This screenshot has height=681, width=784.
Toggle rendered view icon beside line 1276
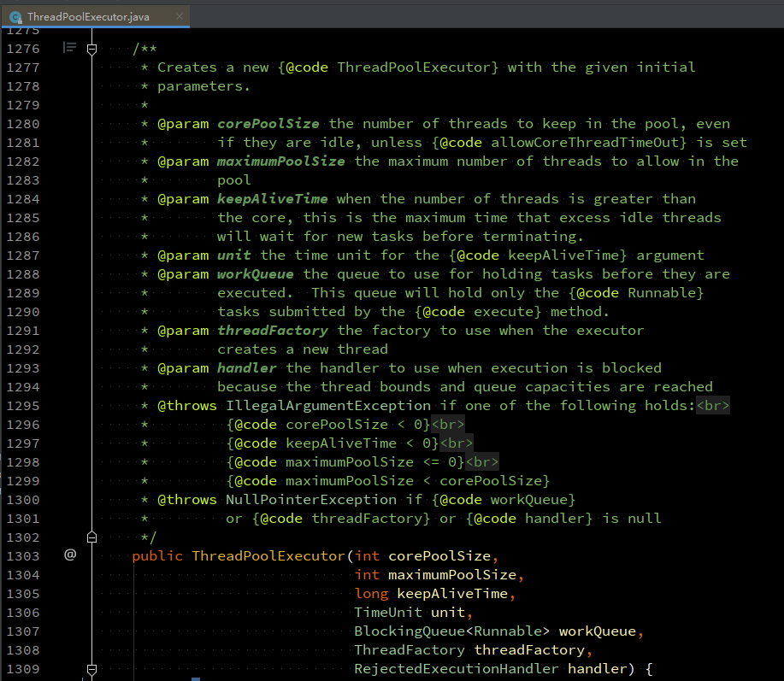[70, 48]
